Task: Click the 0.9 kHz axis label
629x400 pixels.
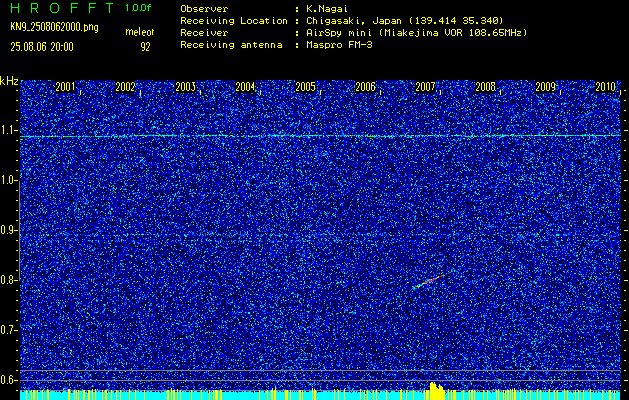Action: [x=8, y=230]
